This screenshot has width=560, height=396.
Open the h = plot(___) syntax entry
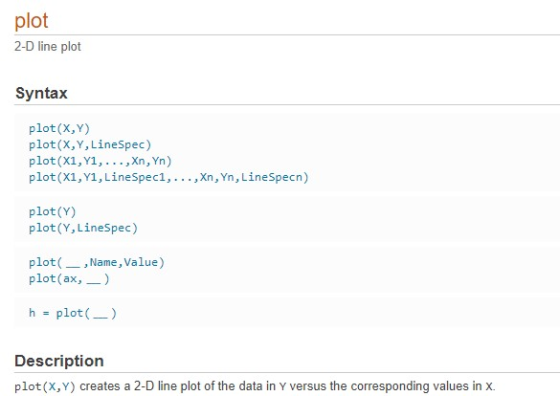click(72, 313)
